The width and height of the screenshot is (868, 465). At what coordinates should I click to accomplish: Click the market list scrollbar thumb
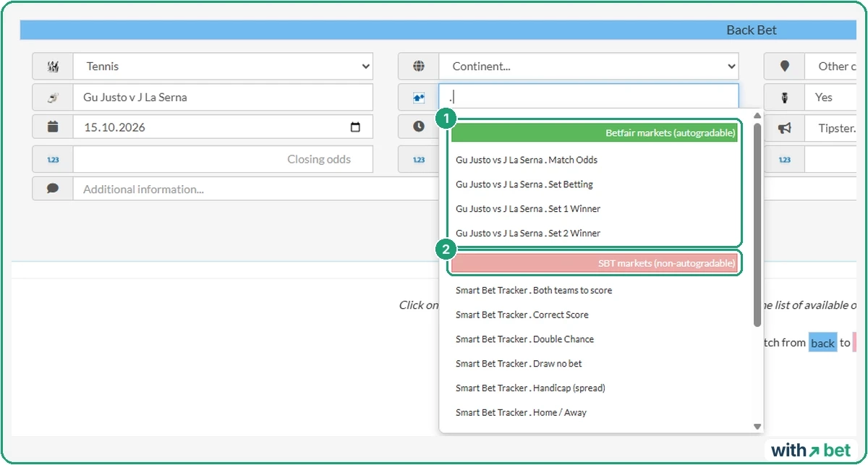757,224
